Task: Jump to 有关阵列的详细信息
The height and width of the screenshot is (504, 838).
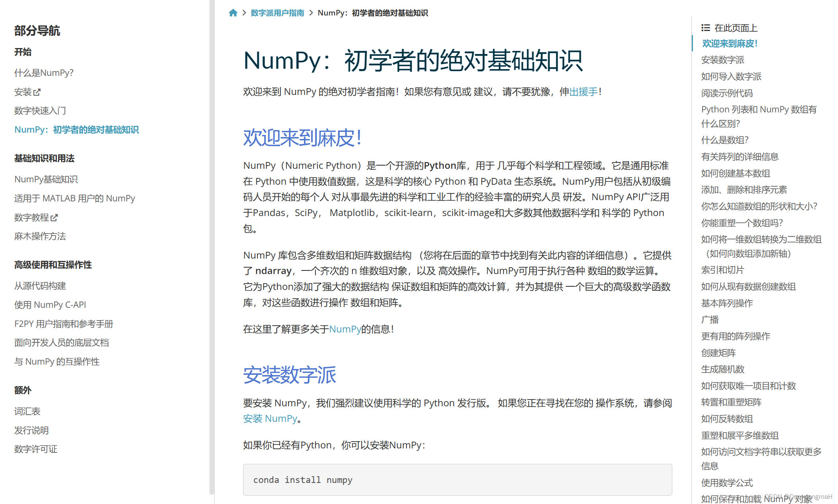Action: point(740,156)
